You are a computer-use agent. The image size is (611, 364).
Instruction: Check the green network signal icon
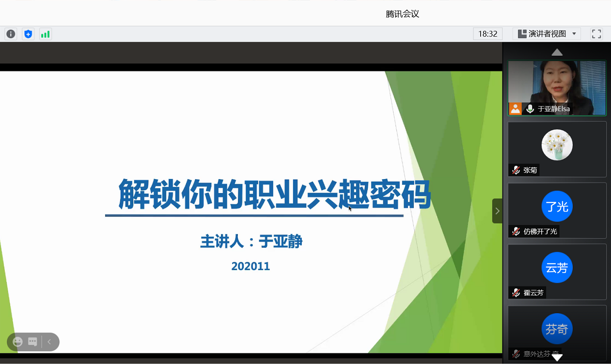click(46, 34)
